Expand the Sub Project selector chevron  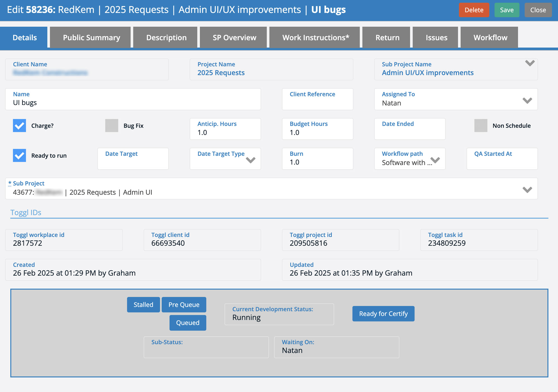(x=527, y=190)
